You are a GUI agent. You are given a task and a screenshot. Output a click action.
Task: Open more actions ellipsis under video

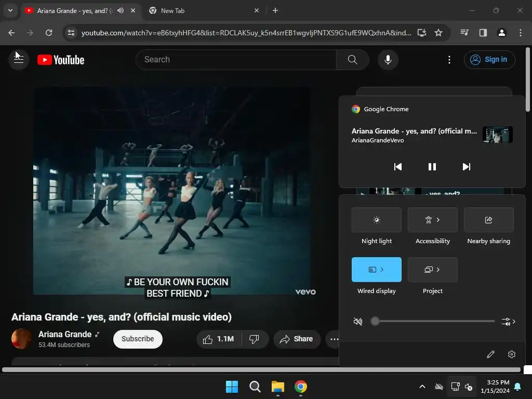point(334,339)
